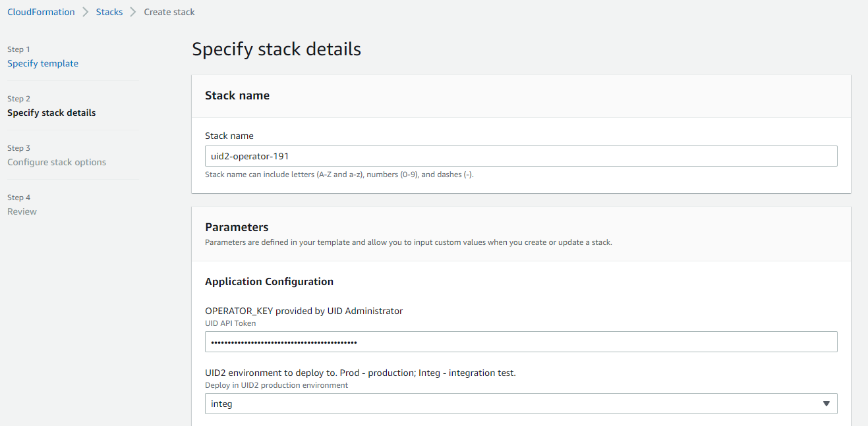Click inside the Stack name input field
The height and width of the screenshot is (426, 868).
[x=521, y=156]
